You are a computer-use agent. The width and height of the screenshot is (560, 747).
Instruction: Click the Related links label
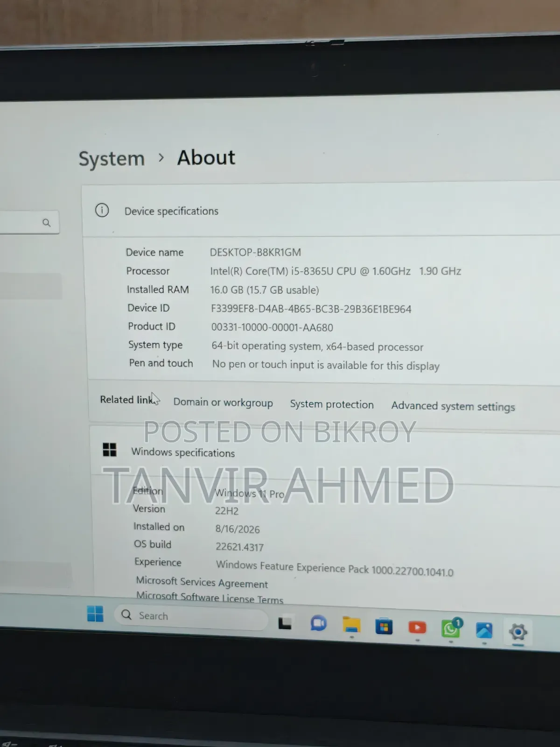click(127, 400)
